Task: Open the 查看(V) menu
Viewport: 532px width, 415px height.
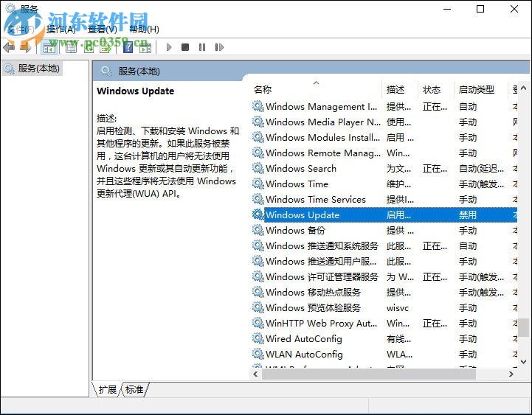Action: (x=103, y=29)
